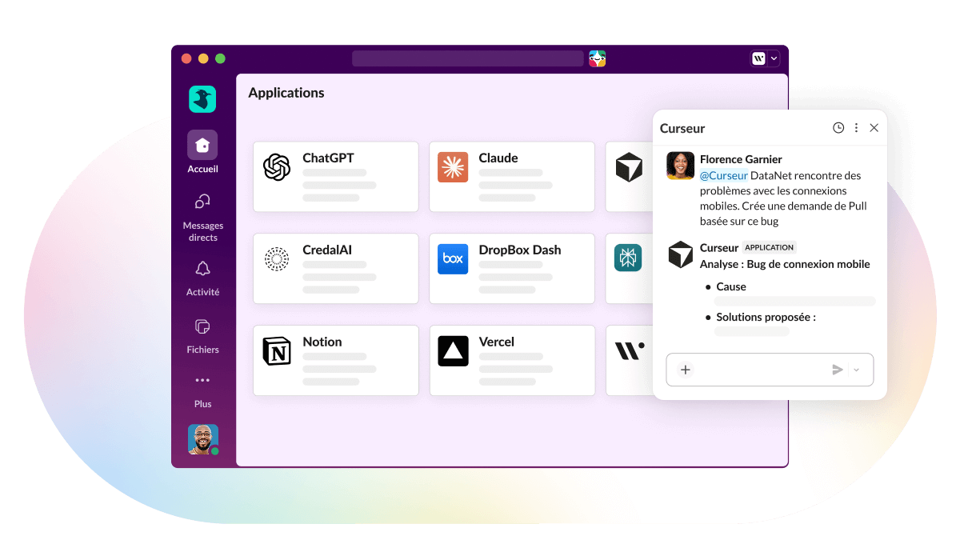Open the Claude application

coord(511,176)
